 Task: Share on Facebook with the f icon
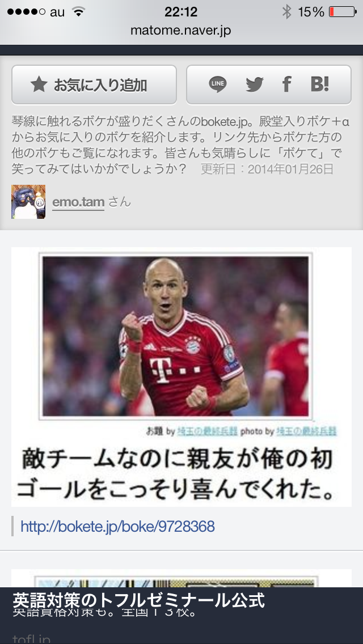(x=286, y=84)
